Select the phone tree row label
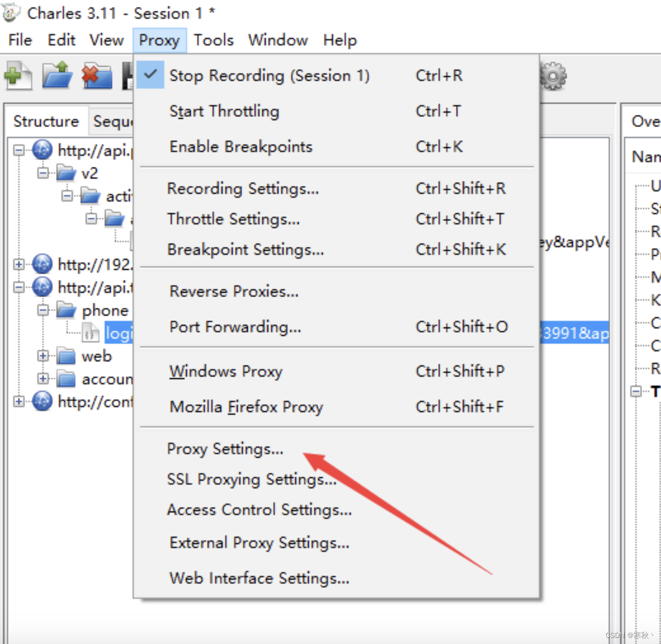 point(105,310)
